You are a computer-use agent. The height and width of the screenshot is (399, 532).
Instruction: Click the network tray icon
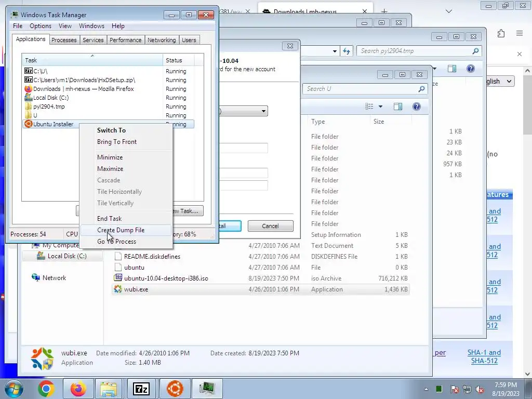(x=467, y=389)
